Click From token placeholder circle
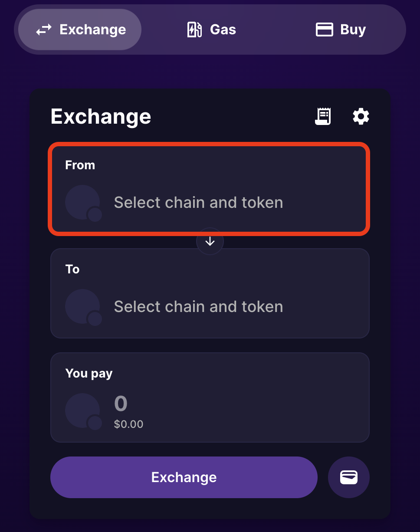The width and height of the screenshot is (420, 532). (x=82, y=202)
